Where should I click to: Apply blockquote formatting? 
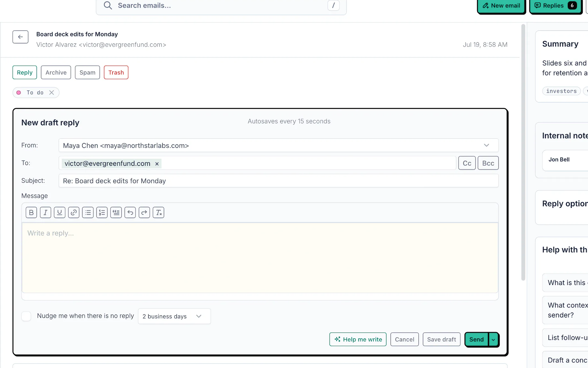(116, 213)
